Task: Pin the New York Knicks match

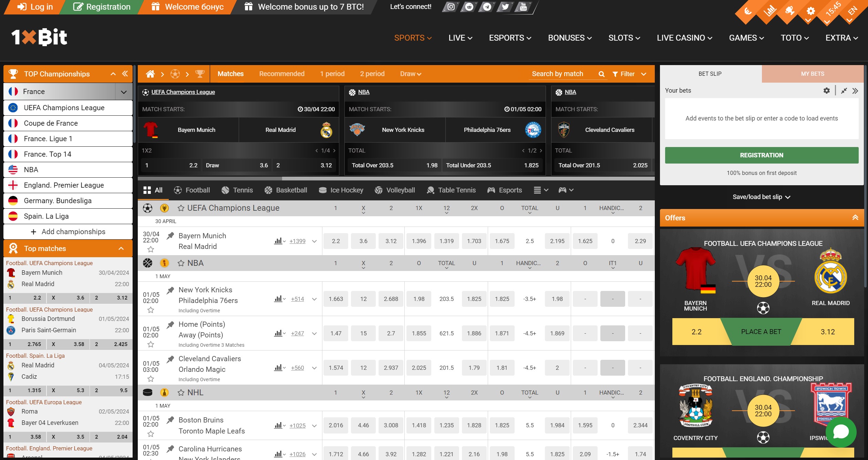Action: click(170, 291)
